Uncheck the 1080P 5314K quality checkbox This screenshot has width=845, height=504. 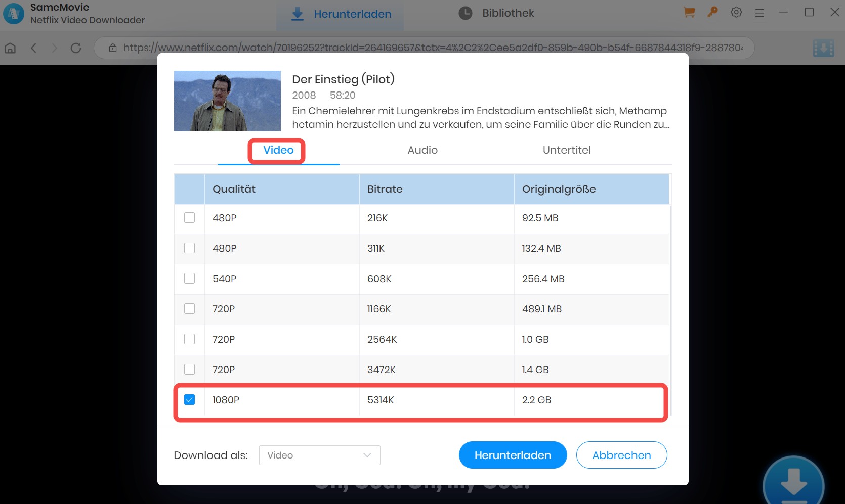pos(189,400)
